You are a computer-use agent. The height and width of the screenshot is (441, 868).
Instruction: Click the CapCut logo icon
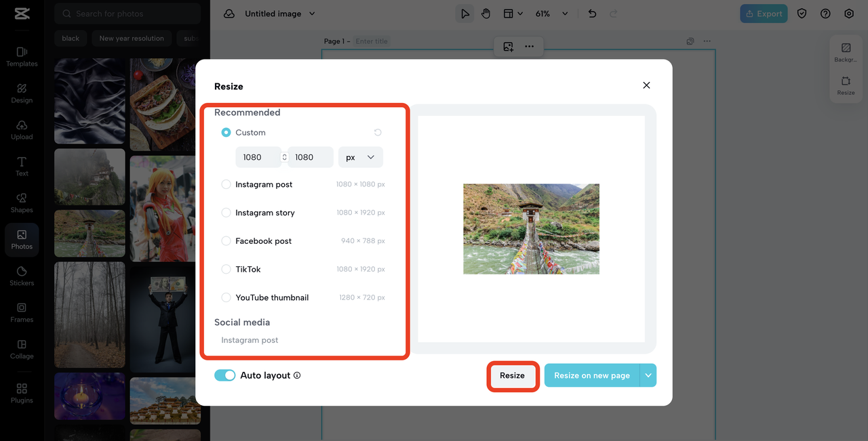pyautogui.click(x=22, y=14)
